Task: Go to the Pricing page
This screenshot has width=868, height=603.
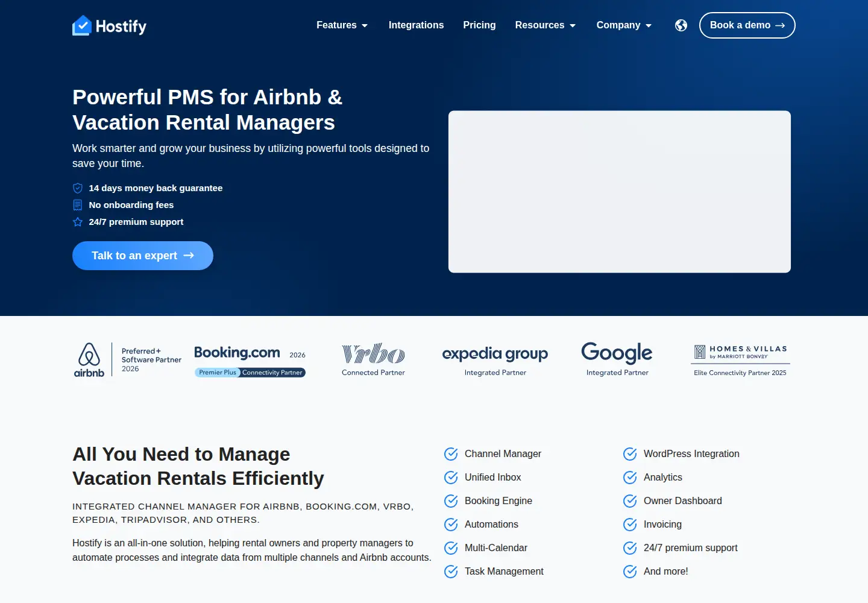Action: pyautogui.click(x=479, y=25)
